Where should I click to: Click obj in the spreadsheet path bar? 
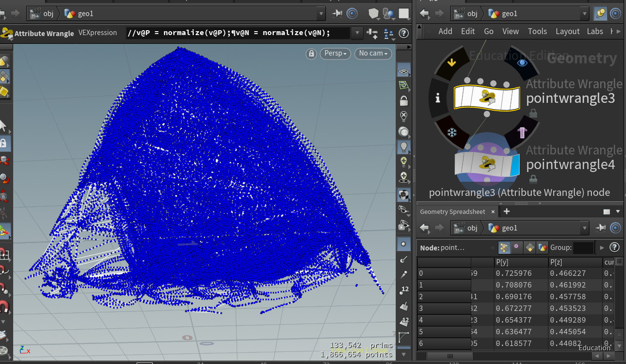pyautogui.click(x=466, y=228)
